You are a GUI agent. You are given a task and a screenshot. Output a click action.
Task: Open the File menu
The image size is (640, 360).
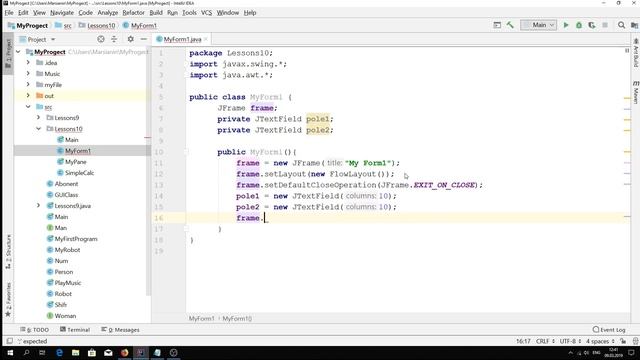(9, 13)
